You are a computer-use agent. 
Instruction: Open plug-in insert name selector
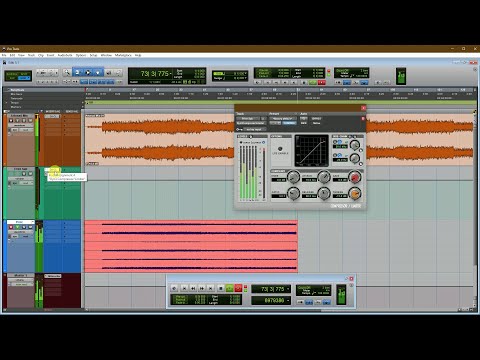(x=252, y=123)
